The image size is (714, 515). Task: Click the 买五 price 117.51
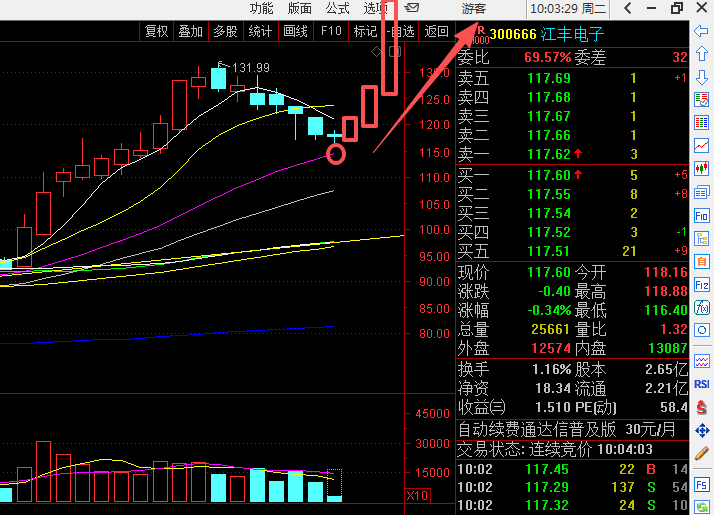pos(549,251)
